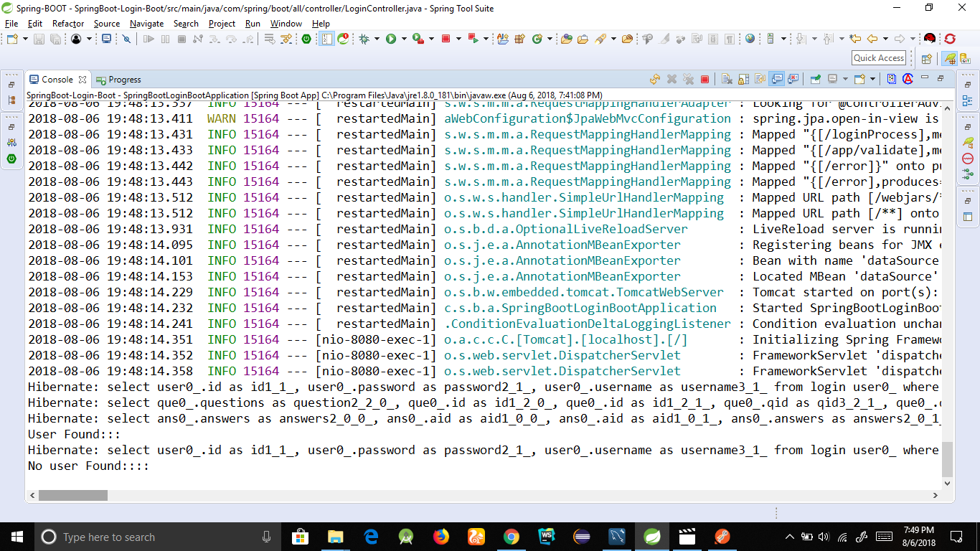Click the green Run button
The height and width of the screenshot is (551, 980).
pyautogui.click(x=390, y=39)
